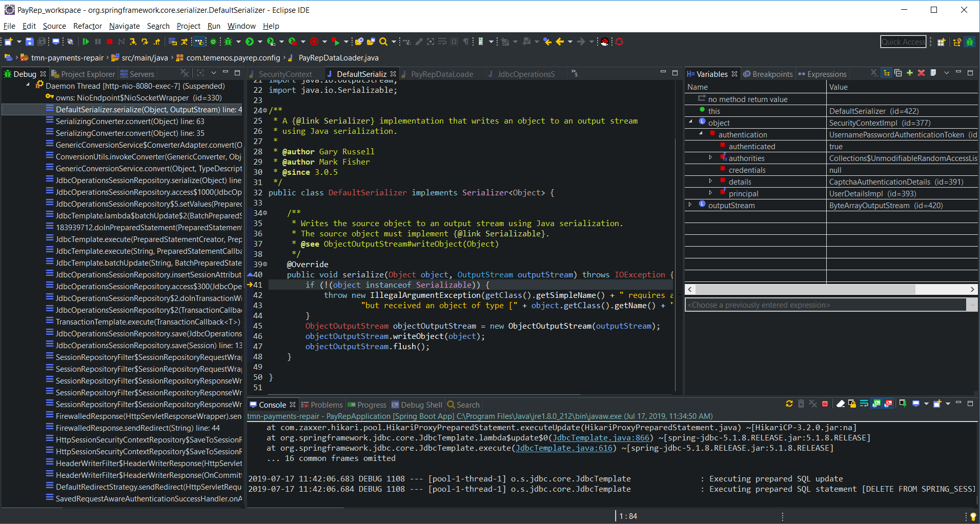Toggle Show Type Names in Variables view
The height and width of the screenshot is (524, 980).
[874, 73]
